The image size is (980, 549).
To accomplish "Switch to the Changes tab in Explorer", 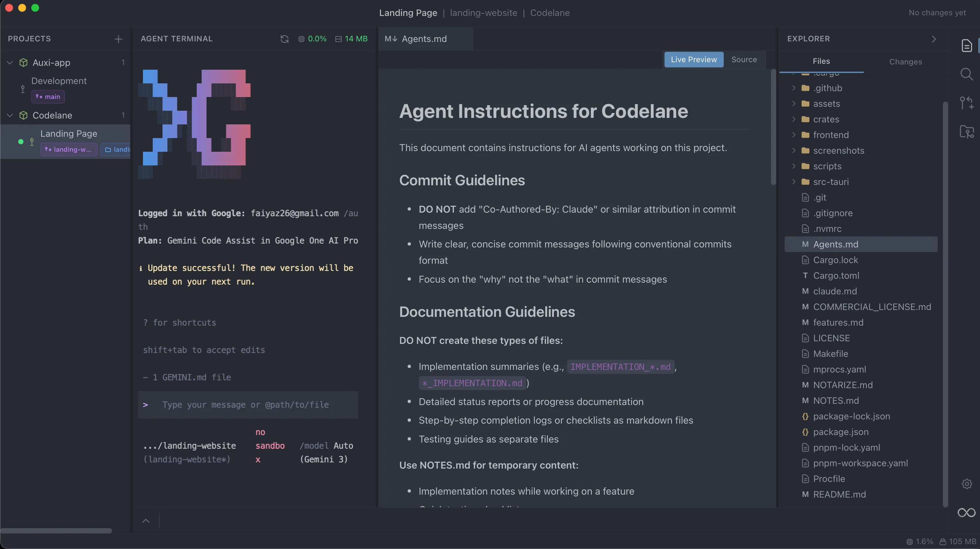I will (905, 62).
